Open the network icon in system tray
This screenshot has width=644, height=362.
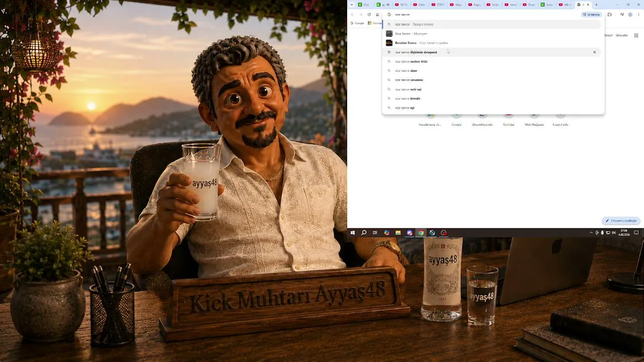coord(608,233)
